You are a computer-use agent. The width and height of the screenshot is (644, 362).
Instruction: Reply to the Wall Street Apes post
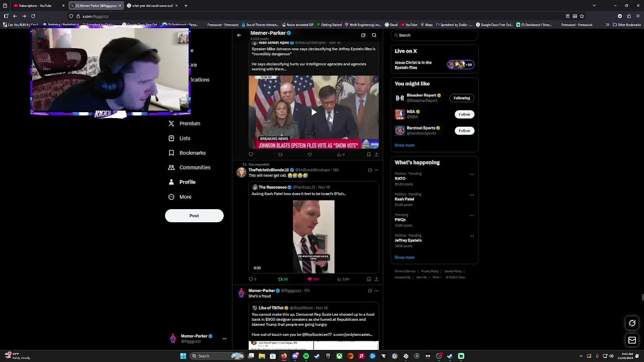(x=251, y=154)
